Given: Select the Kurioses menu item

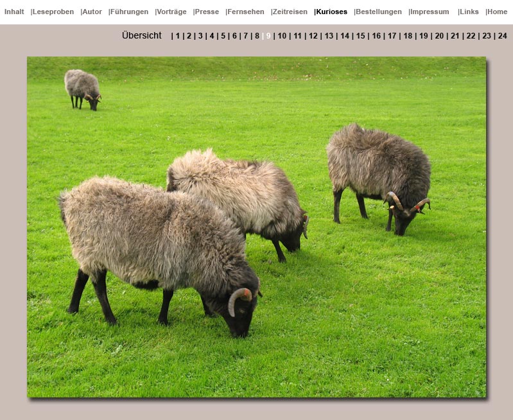Looking at the screenshot, I should point(331,12).
